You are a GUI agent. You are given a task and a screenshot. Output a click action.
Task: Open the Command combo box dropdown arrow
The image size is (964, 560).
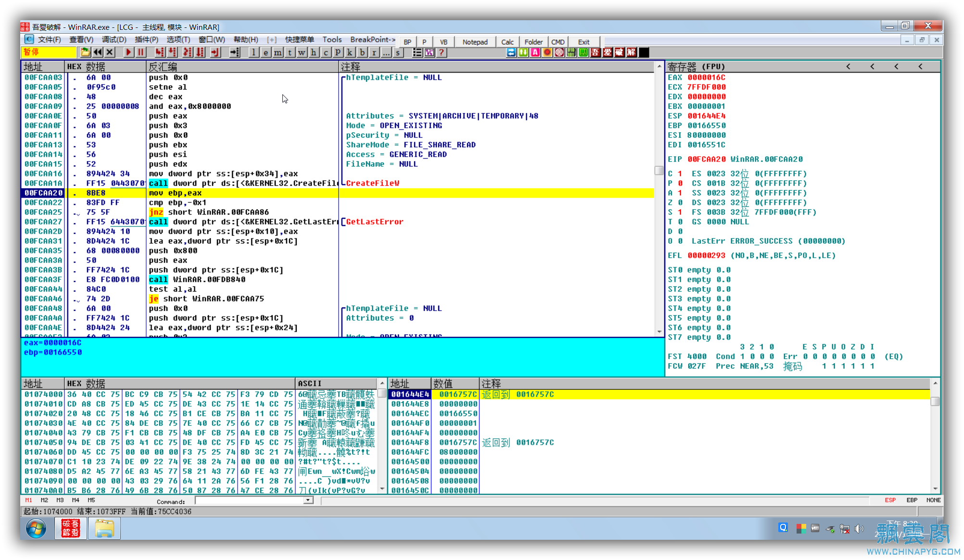click(x=308, y=501)
